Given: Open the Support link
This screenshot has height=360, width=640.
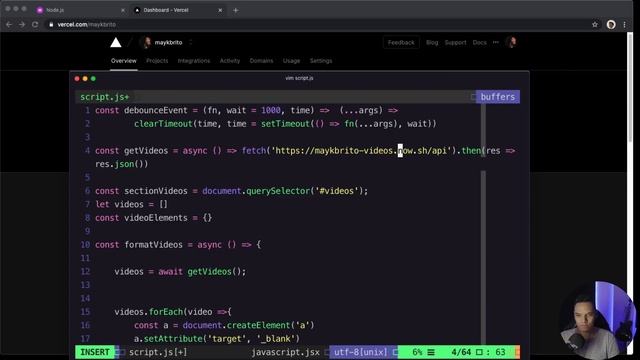Looking at the screenshot, I should click(456, 42).
